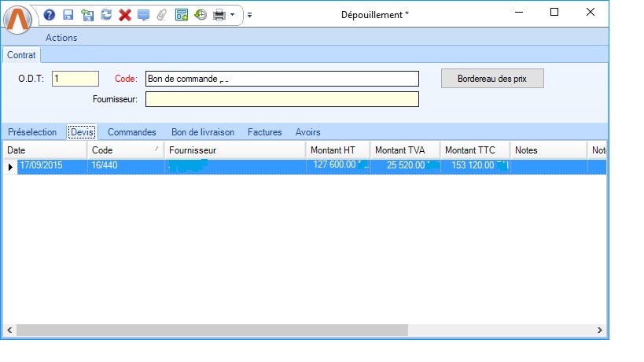This screenshot has width=644, height=362.
Task: Click the orange application logo button
Action: pos(18,17)
